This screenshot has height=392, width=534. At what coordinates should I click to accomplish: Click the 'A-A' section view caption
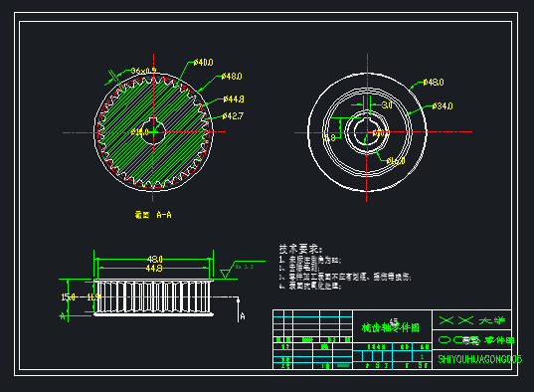[x=164, y=215]
